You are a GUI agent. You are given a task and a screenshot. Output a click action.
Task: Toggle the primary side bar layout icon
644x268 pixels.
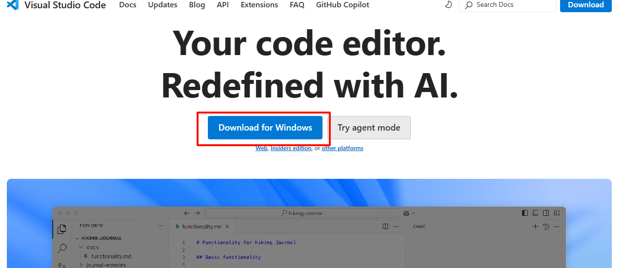525,213
